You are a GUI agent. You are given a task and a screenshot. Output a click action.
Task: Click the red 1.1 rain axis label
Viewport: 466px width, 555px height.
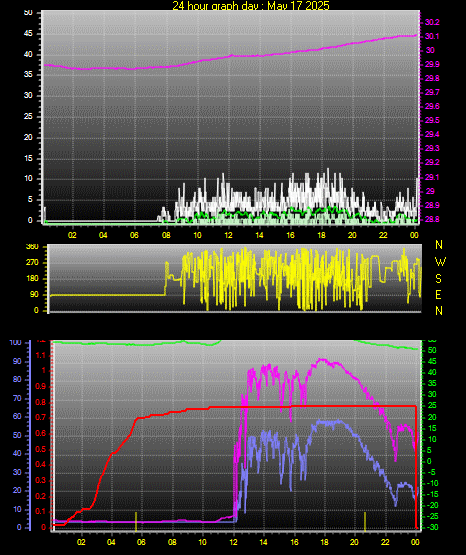tap(41, 356)
